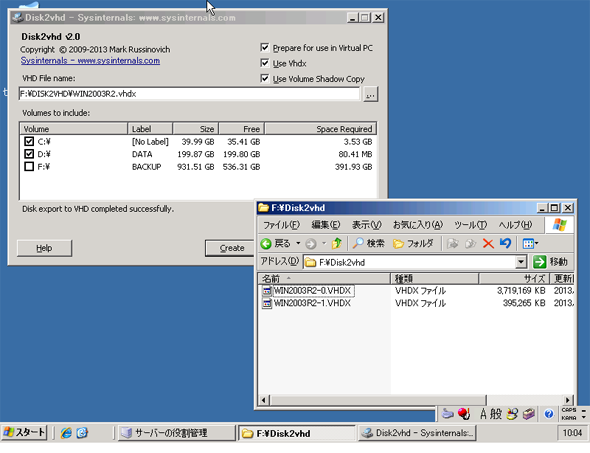
Task: Click the Help button in Disk2vhd
Action: [44, 248]
